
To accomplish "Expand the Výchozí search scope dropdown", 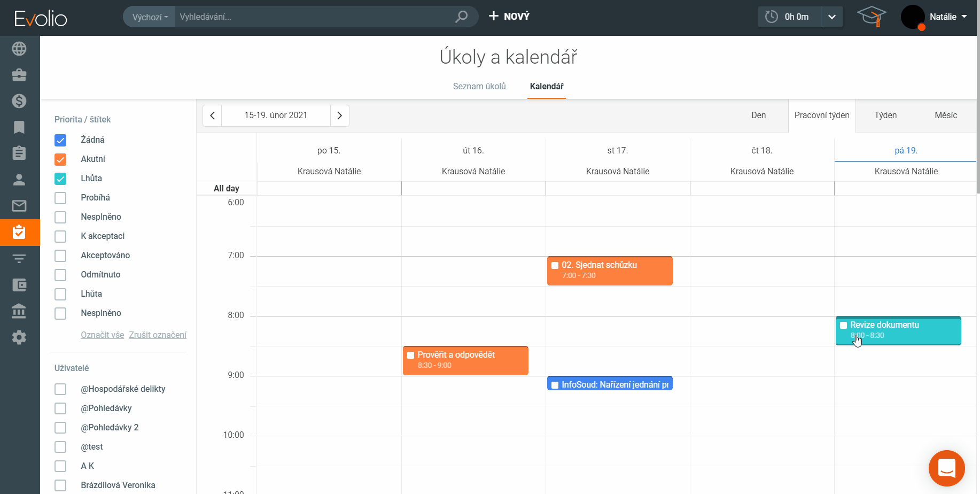I will click(x=150, y=17).
